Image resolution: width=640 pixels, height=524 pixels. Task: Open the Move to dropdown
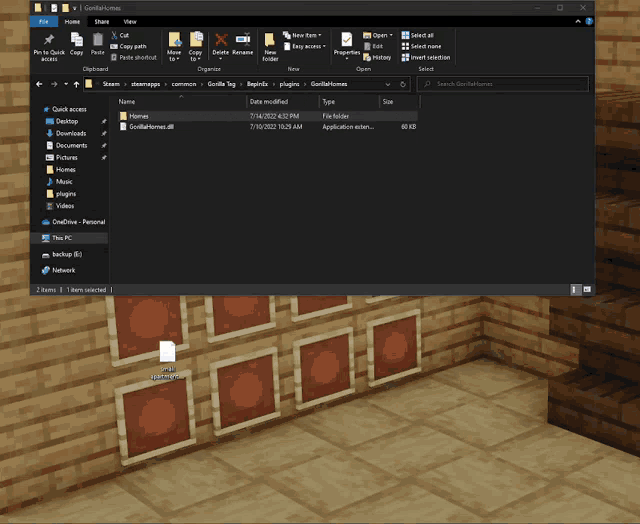click(x=174, y=47)
